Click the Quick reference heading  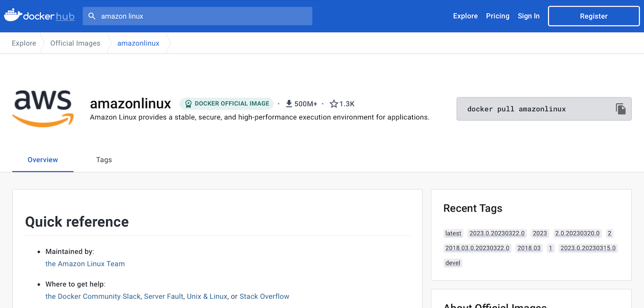click(x=77, y=222)
